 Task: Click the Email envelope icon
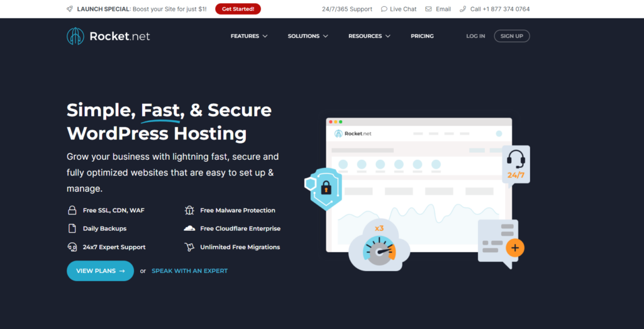point(428,9)
